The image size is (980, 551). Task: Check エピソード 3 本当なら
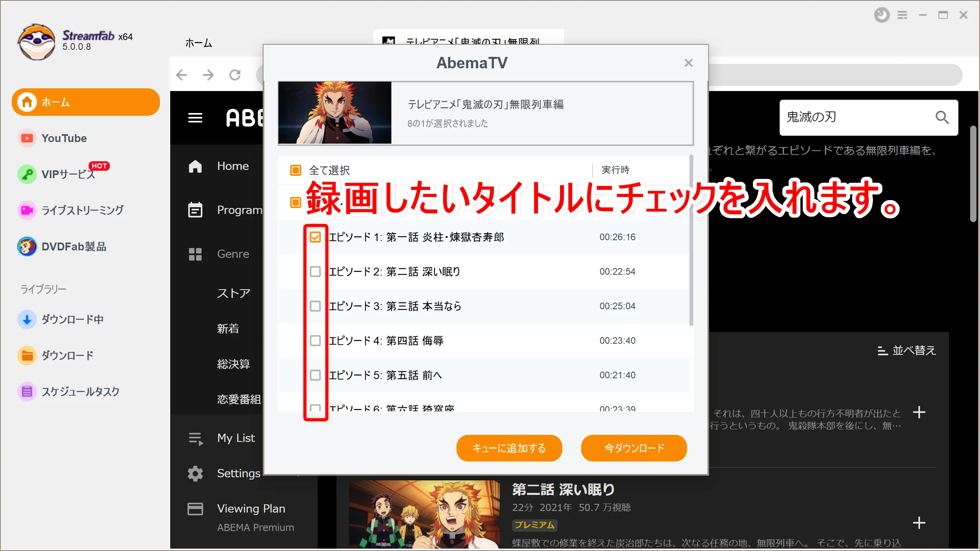click(x=315, y=306)
